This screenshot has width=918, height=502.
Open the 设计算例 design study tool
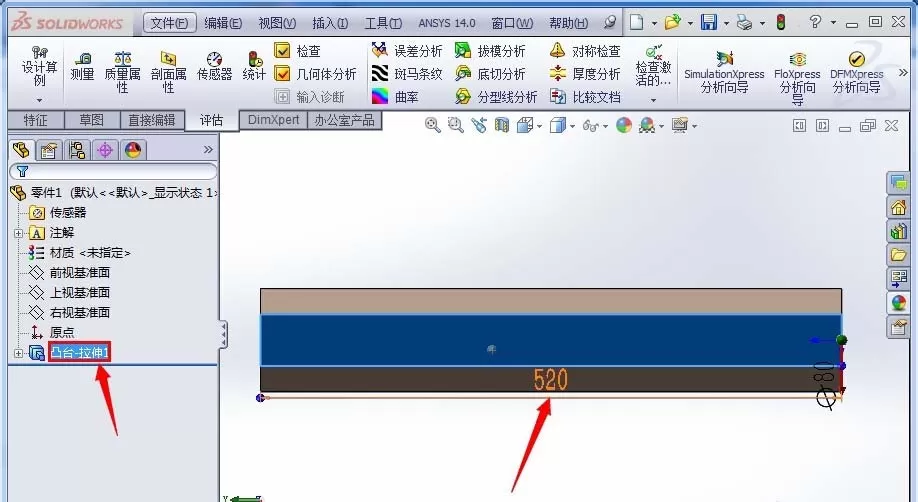pos(39,66)
